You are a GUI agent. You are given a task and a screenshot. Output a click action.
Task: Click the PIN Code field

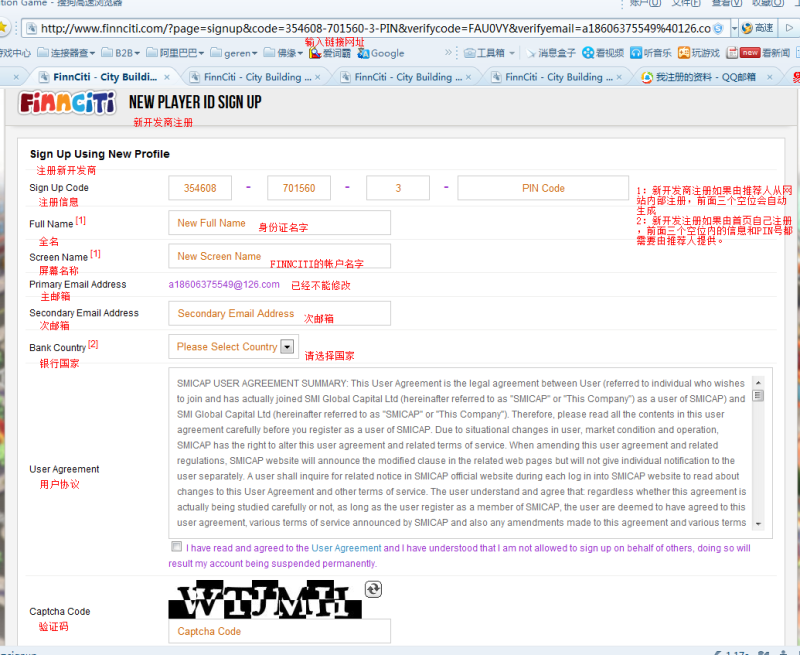pyautogui.click(x=543, y=188)
